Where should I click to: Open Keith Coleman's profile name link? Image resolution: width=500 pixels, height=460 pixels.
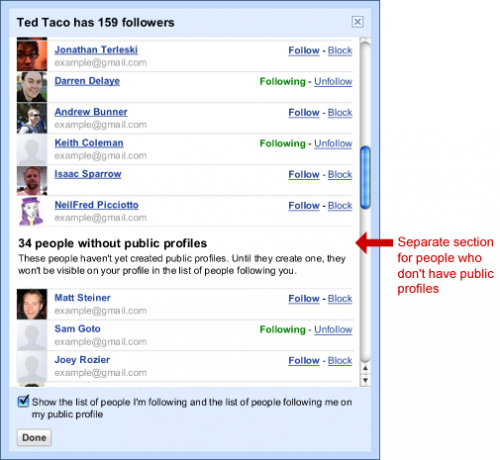pyautogui.click(x=89, y=143)
